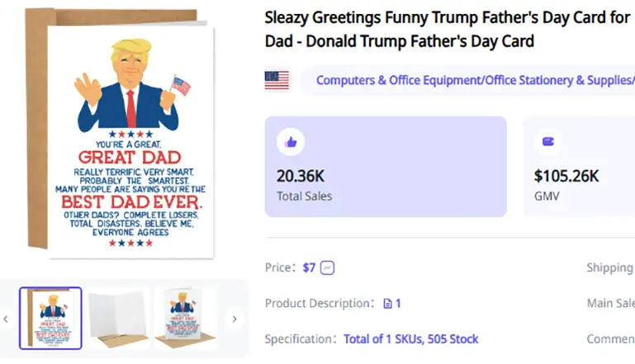The height and width of the screenshot is (364, 635).
Task: Select the blank open card thumbnail
Action: (x=118, y=319)
